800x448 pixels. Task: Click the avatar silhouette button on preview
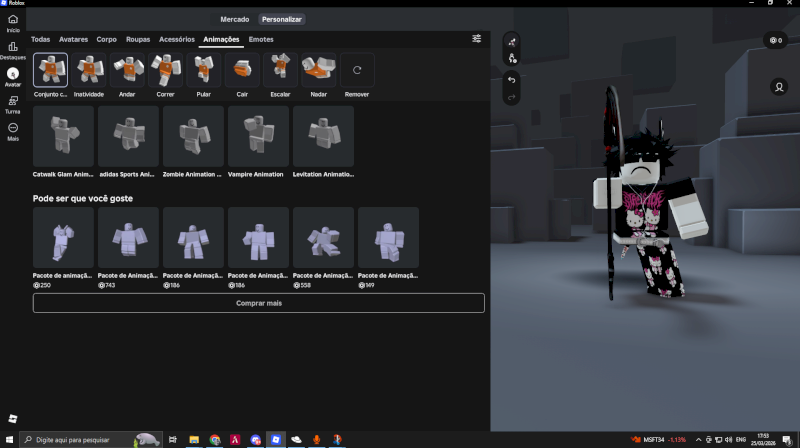tap(778, 87)
